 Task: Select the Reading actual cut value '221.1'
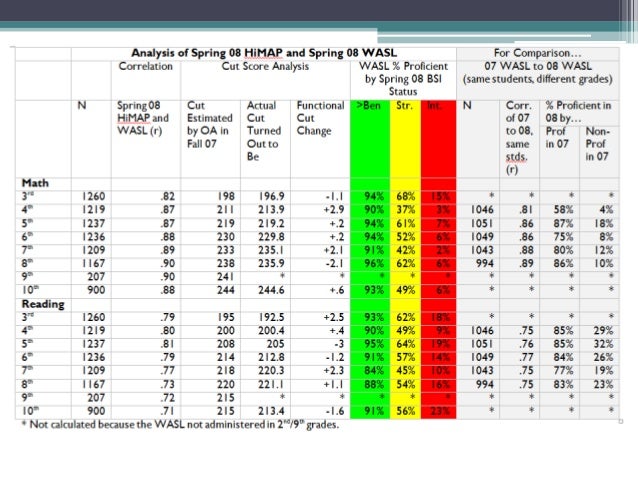pyautogui.click(x=271, y=385)
